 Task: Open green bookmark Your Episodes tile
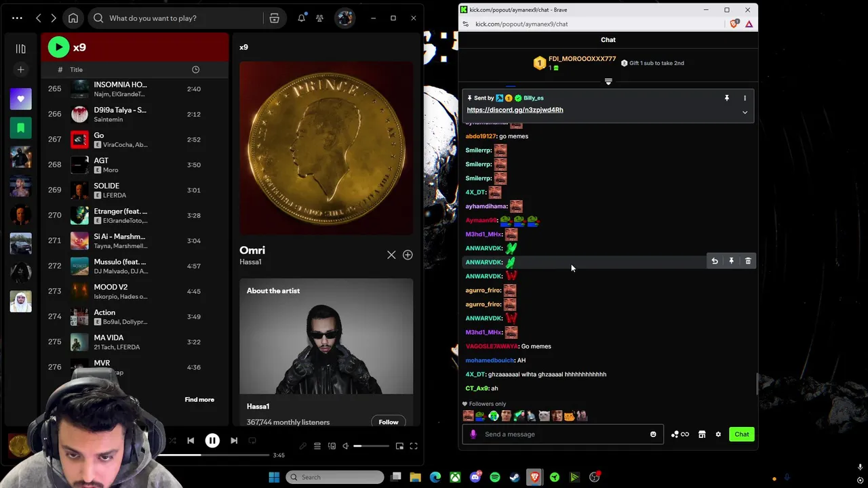(20, 127)
